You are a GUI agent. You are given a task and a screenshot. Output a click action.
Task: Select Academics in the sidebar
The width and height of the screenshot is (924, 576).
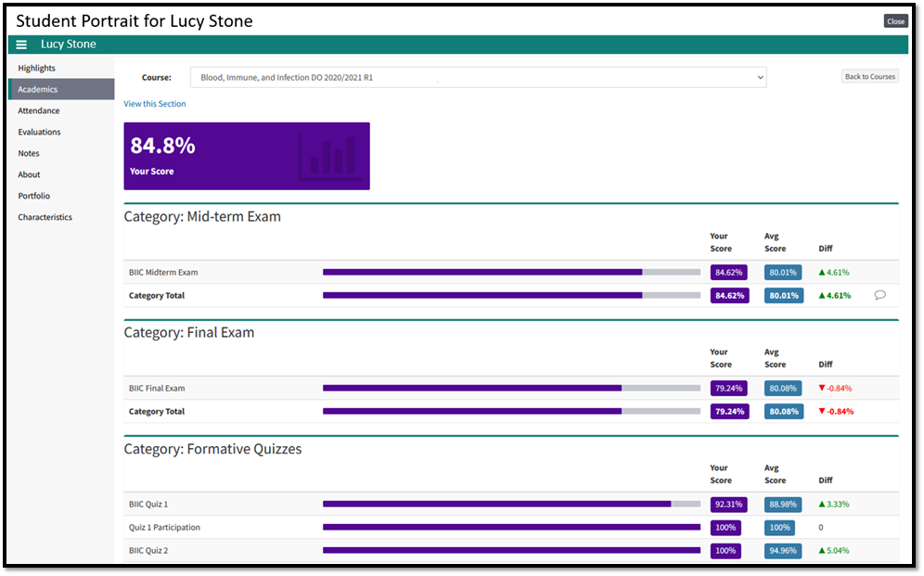(x=38, y=89)
